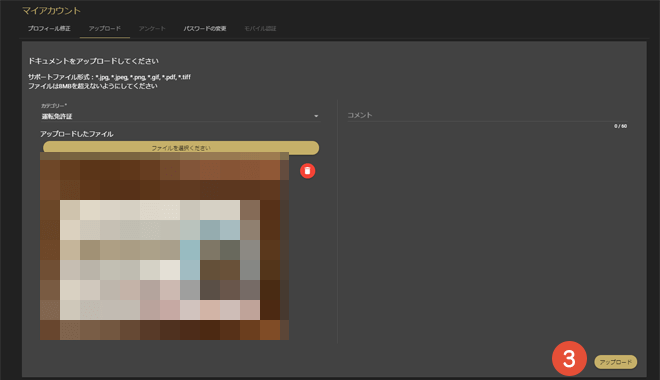Click the file size limit notice text
The height and width of the screenshot is (380, 660).
point(93,86)
